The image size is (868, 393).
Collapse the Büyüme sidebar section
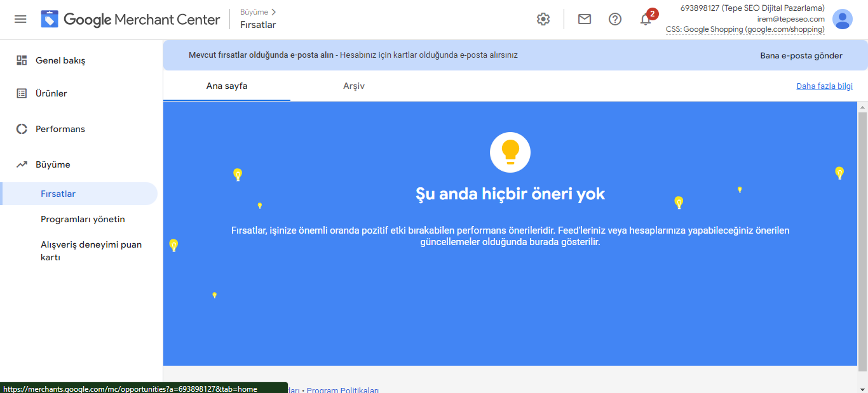(53, 164)
